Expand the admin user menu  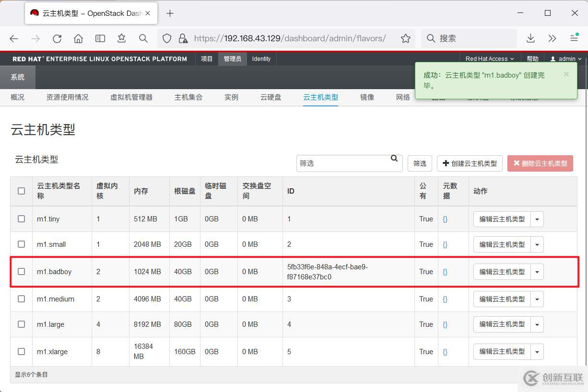(x=566, y=59)
